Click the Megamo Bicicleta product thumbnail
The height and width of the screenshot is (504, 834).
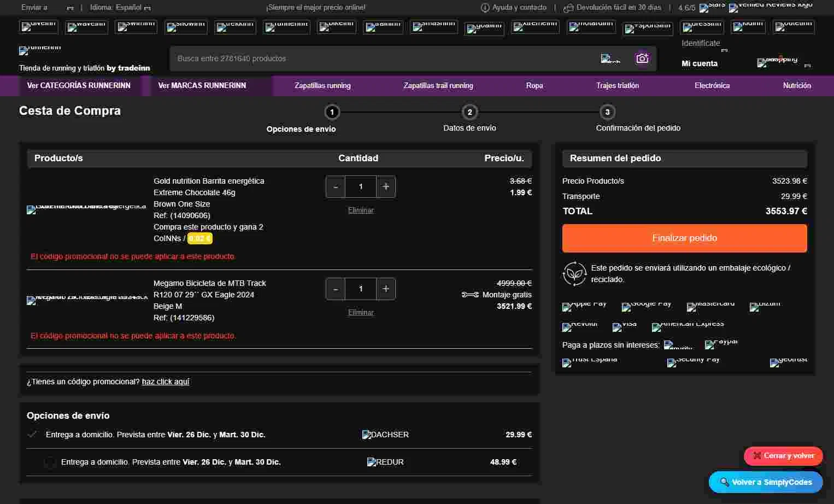87,300
